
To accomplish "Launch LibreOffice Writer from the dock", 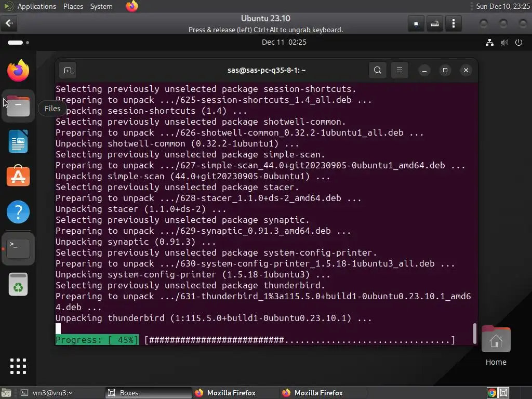I will coord(18,141).
